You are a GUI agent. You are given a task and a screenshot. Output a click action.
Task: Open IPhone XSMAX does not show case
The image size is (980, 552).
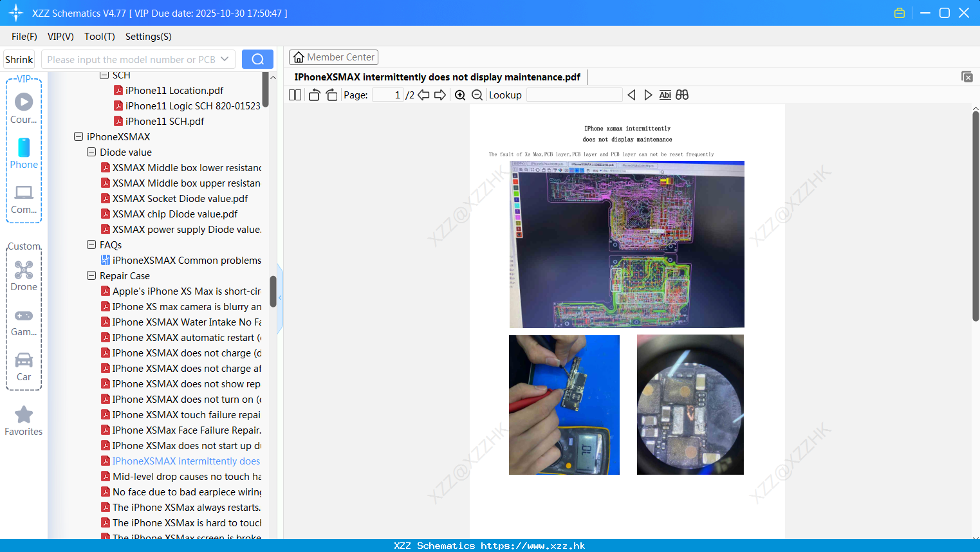click(x=181, y=384)
